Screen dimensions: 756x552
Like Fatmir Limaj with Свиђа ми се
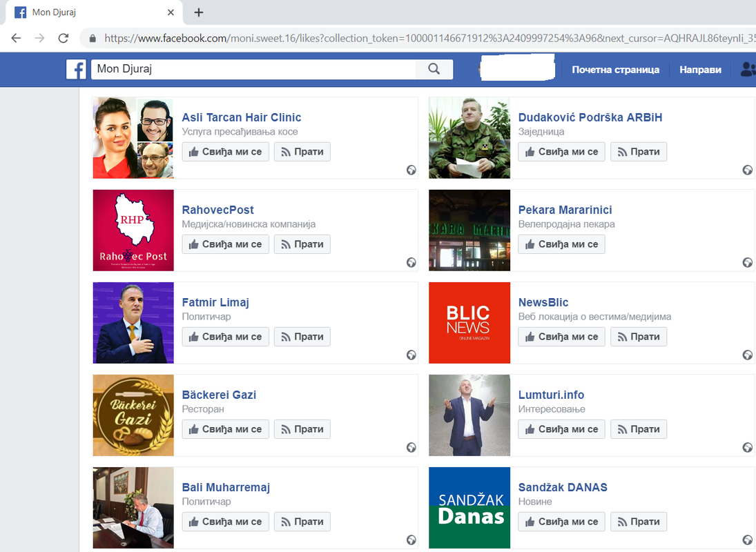pyautogui.click(x=225, y=337)
